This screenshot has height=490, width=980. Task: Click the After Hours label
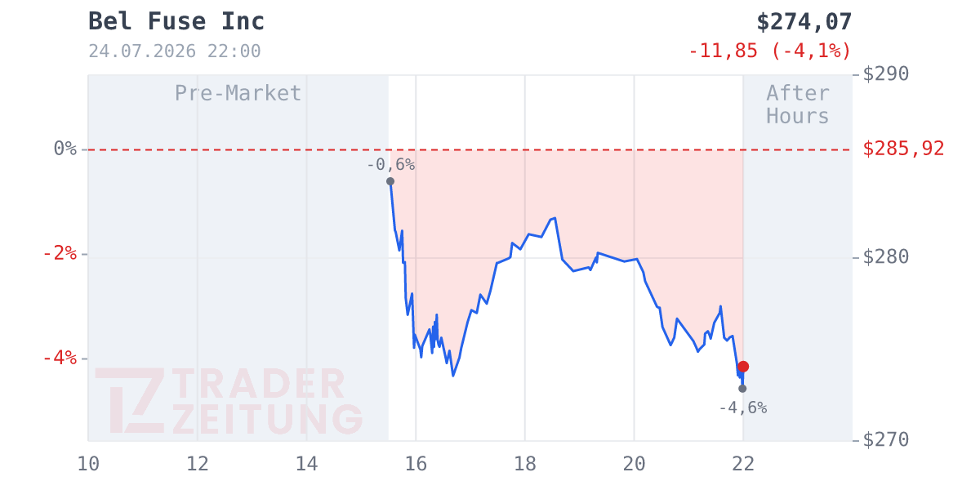tap(798, 105)
